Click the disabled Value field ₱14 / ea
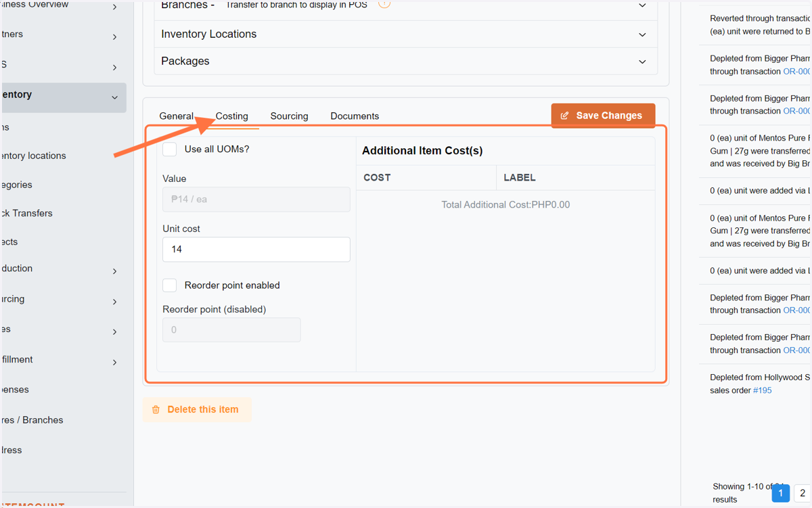 click(x=256, y=200)
